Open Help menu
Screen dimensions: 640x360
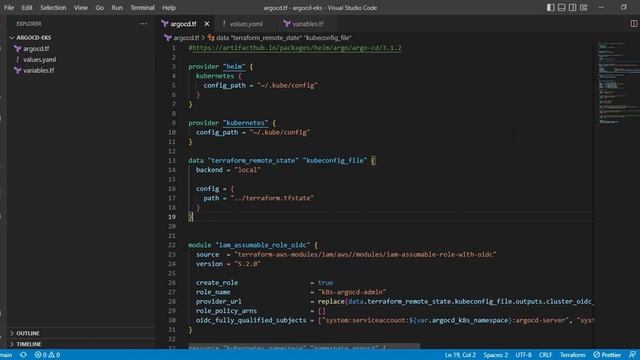(x=169, y=7)
